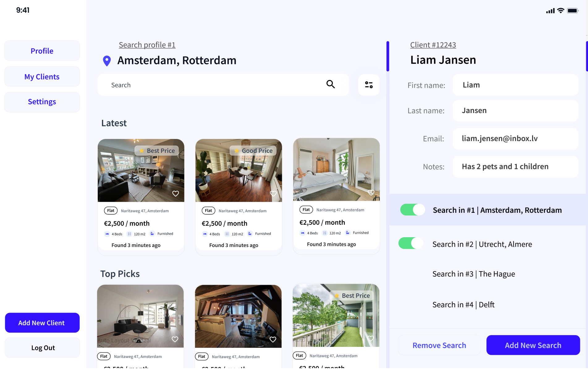
Task: Click Found 3 minutes ago on Good Price card
Action: 234,245
